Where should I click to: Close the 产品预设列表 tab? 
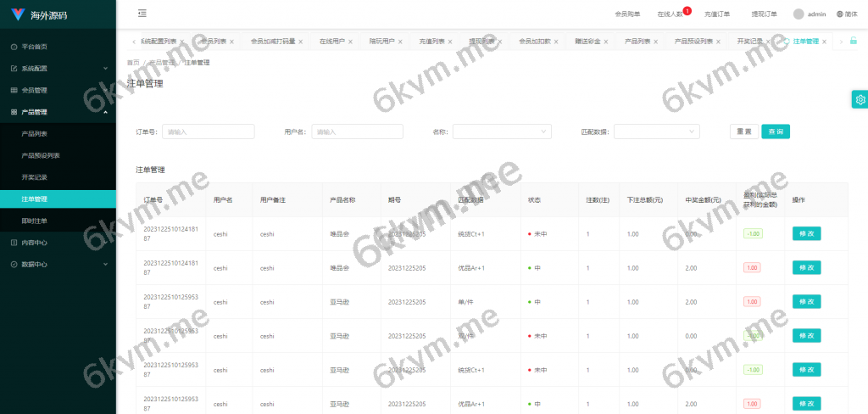point(719,42)
